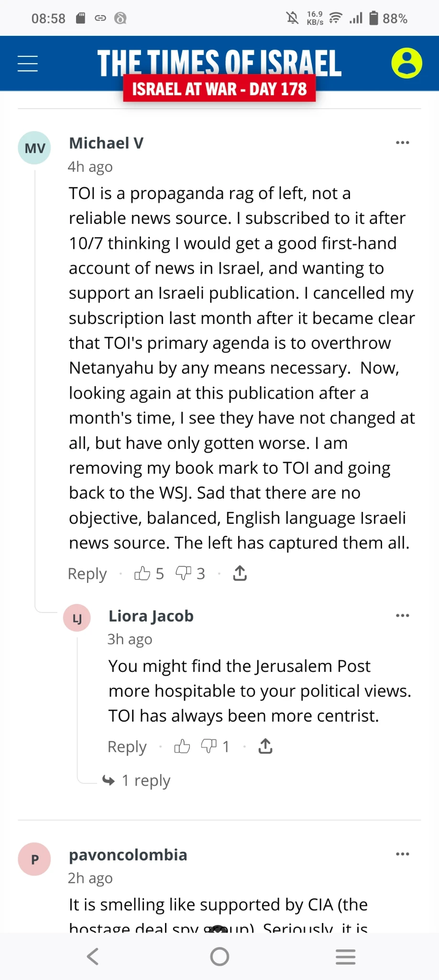Open the hamburger navigation menu
The image size is (439, 980).
click(28, 64)
